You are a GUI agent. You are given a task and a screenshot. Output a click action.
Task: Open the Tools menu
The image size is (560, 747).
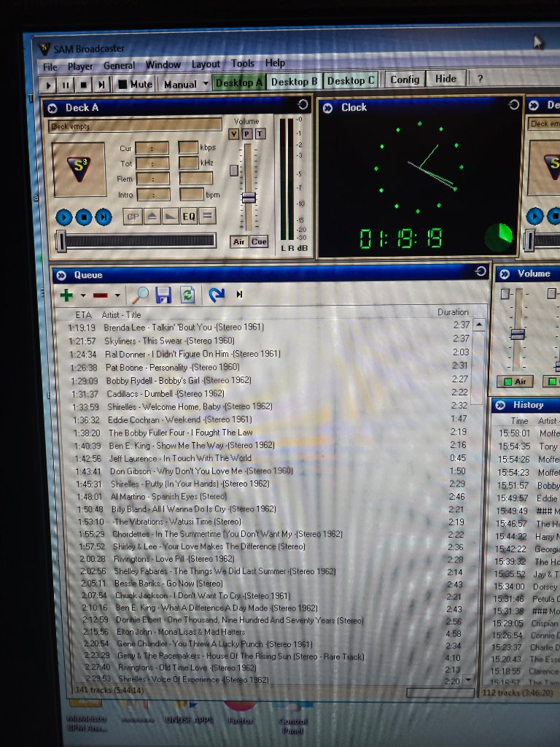242,63
